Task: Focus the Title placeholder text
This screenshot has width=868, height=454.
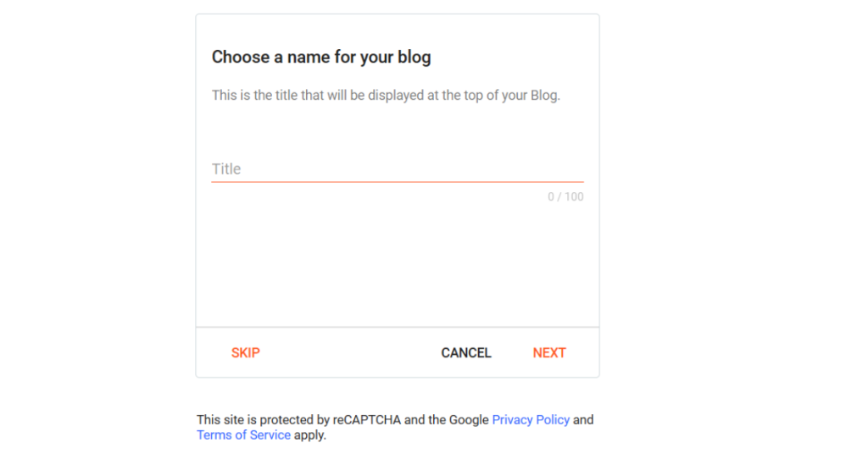Action: [x=226, y=169]
